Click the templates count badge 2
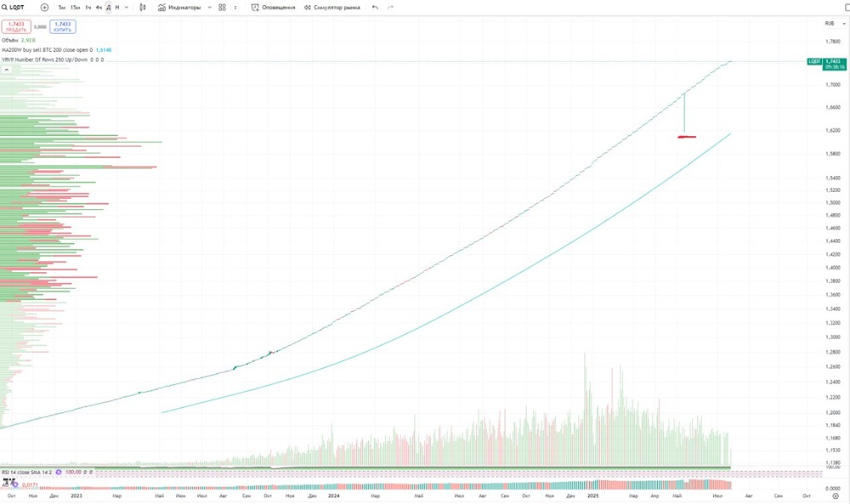 click(235, 8)
